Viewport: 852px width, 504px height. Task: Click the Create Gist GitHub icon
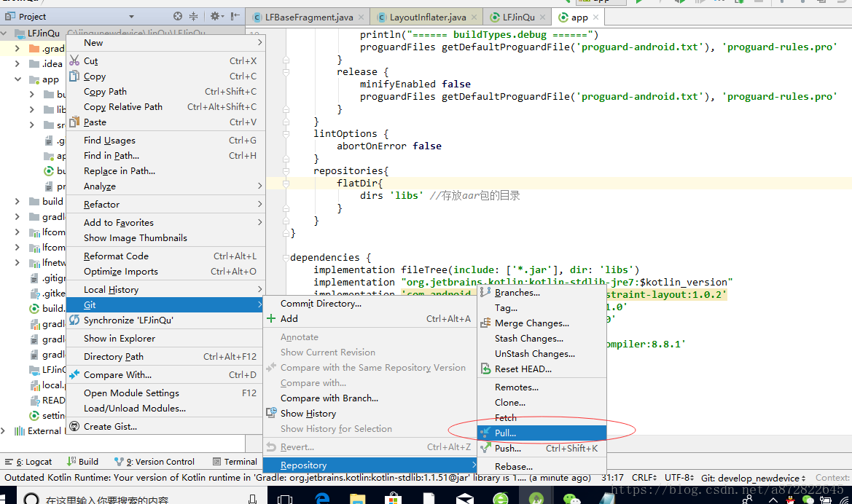(x=74, y=426)
